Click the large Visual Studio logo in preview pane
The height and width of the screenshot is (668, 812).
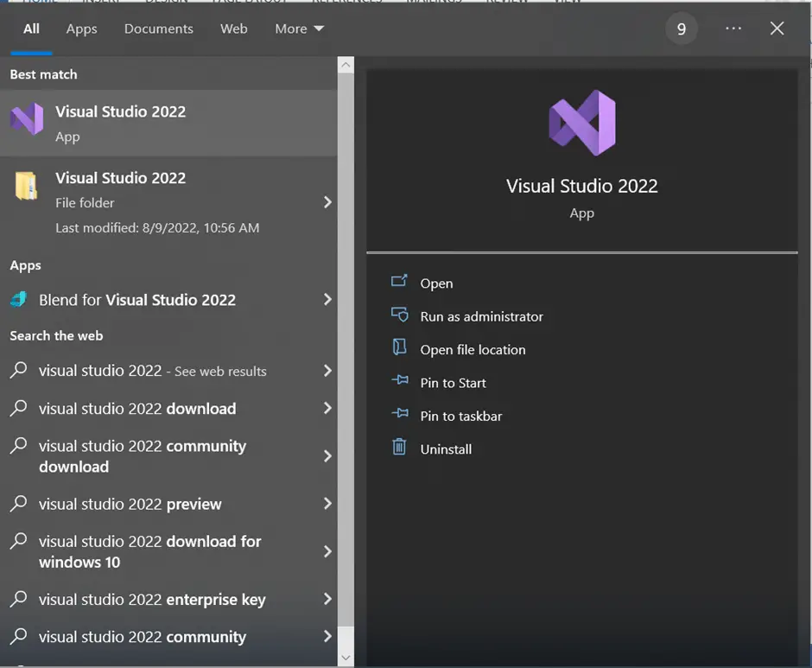coord(582,123)
